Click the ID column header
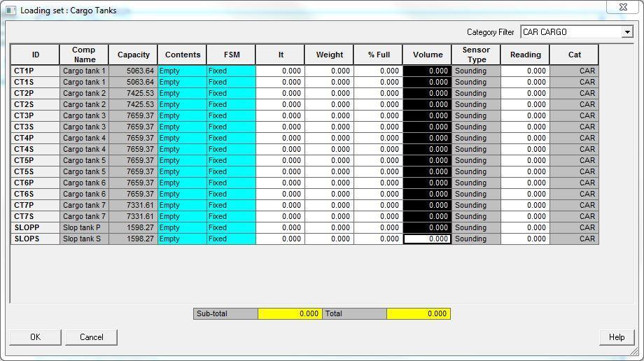The height and width of the screenshot is (361, 644). pos(35,55)
